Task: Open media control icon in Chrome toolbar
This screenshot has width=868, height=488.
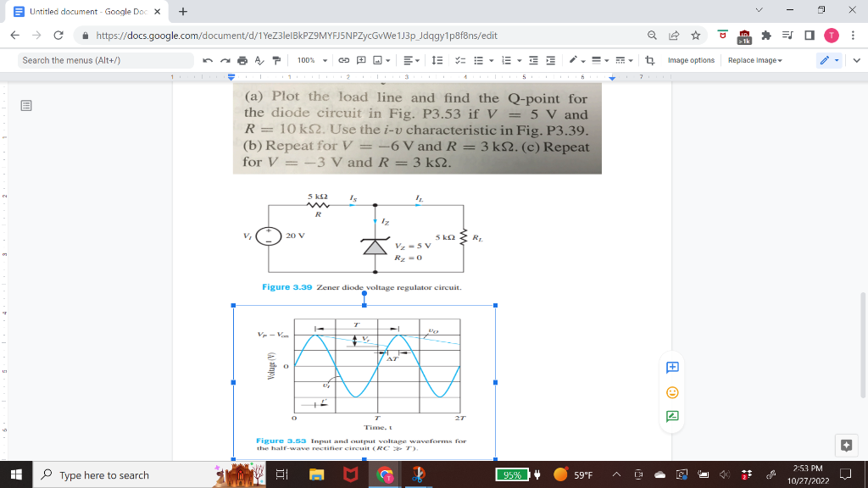Action: click(x=787, y=36)
